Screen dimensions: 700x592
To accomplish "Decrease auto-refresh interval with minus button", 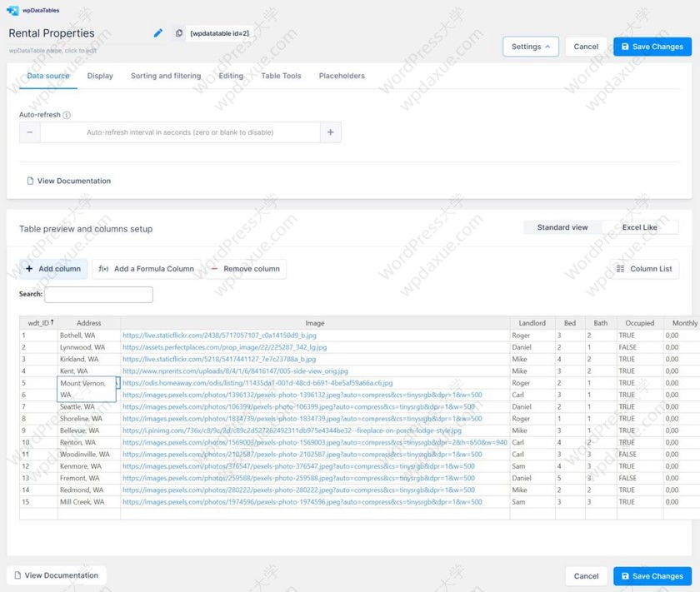I will point(30,132).
